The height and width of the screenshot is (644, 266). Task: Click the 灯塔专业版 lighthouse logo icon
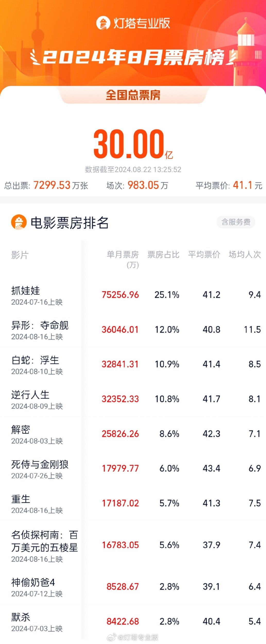tap(103, 23)
